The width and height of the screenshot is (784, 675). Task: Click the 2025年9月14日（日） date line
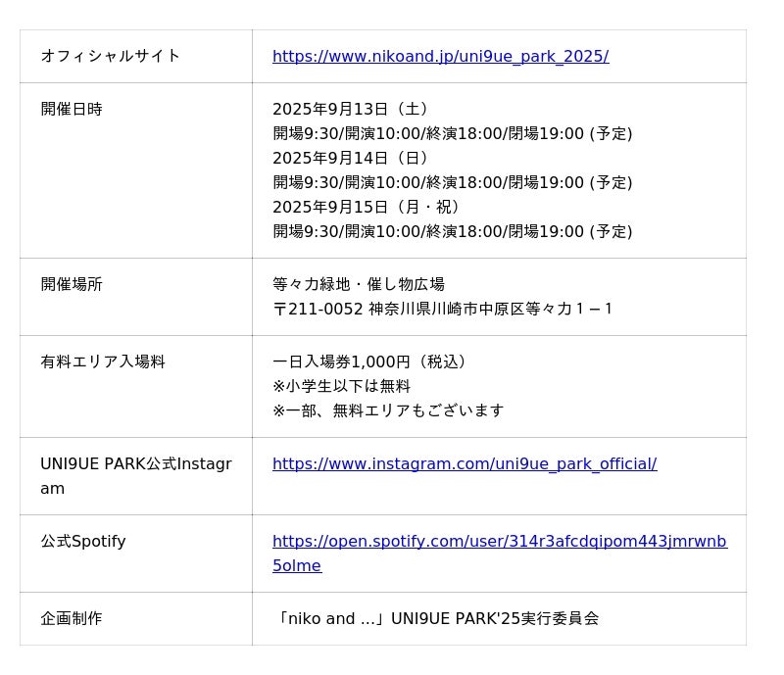tap(353, 158)
